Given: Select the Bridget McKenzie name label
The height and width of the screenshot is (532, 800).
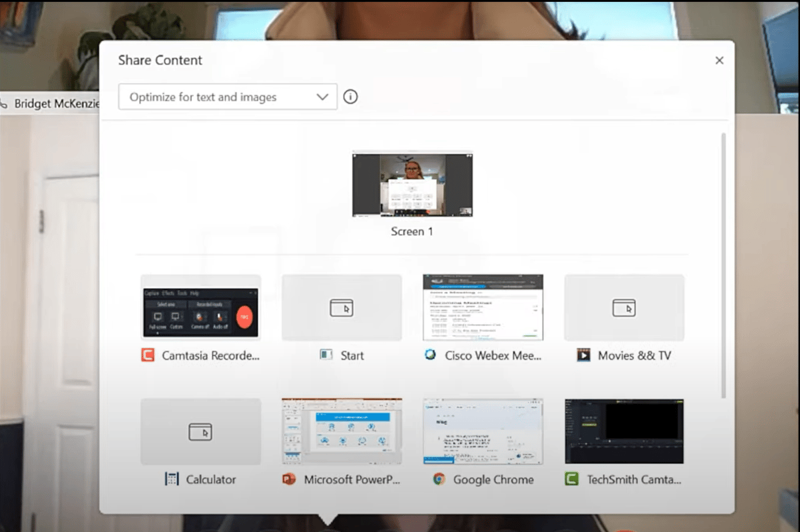Looking at the screenshot, I should tap(56, 103).
